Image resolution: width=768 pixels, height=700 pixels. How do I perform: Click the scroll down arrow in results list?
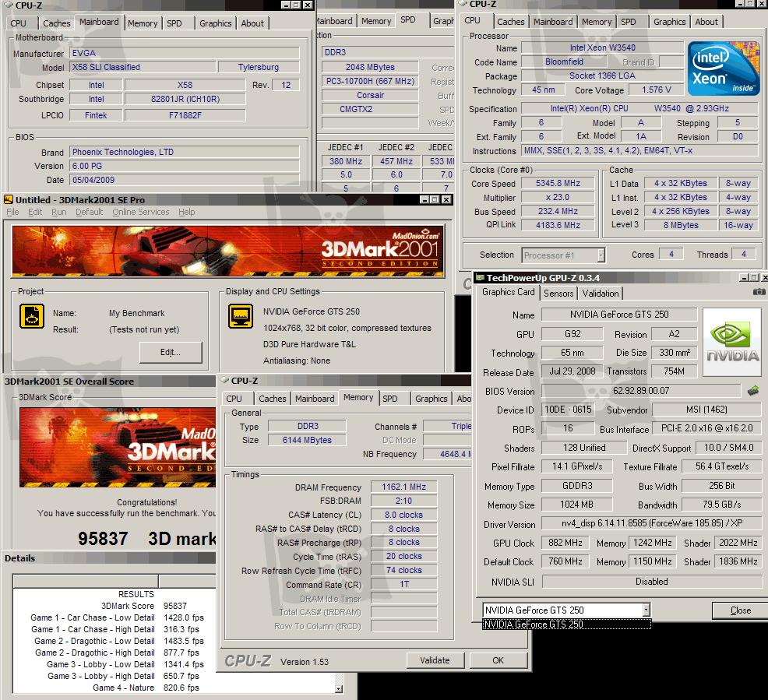pyautogui.click(x=339, y=689)
